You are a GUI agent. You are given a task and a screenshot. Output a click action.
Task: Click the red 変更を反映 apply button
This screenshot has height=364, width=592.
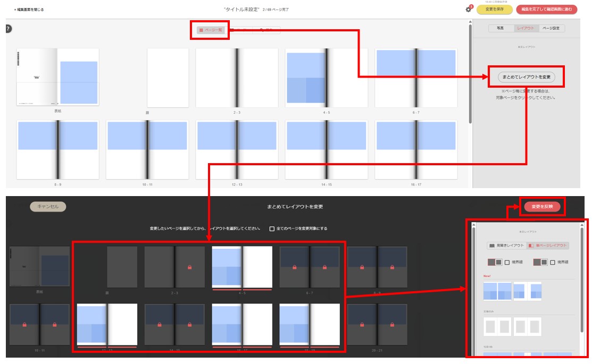tap(542, 207)
